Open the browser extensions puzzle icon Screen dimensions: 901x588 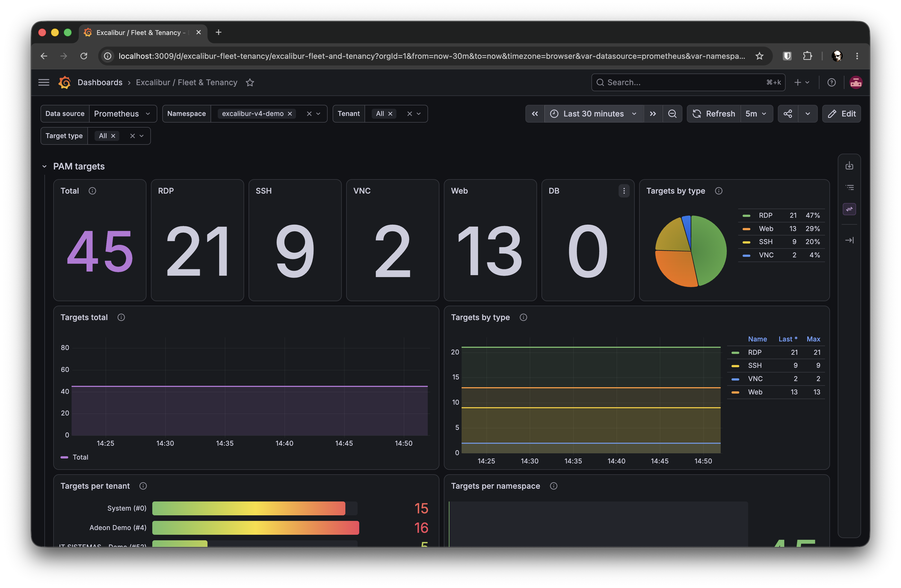[x=807, y=56]
